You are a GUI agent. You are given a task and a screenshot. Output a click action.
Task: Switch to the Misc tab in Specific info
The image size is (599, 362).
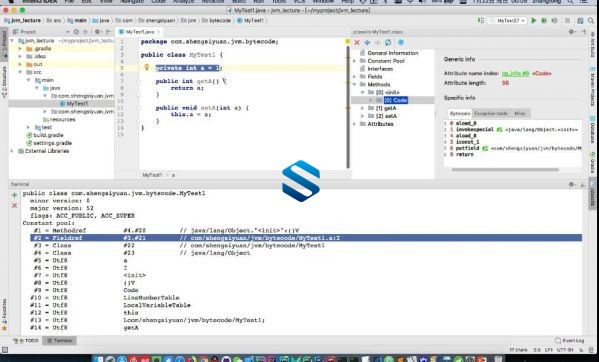(x=520, y=113)
